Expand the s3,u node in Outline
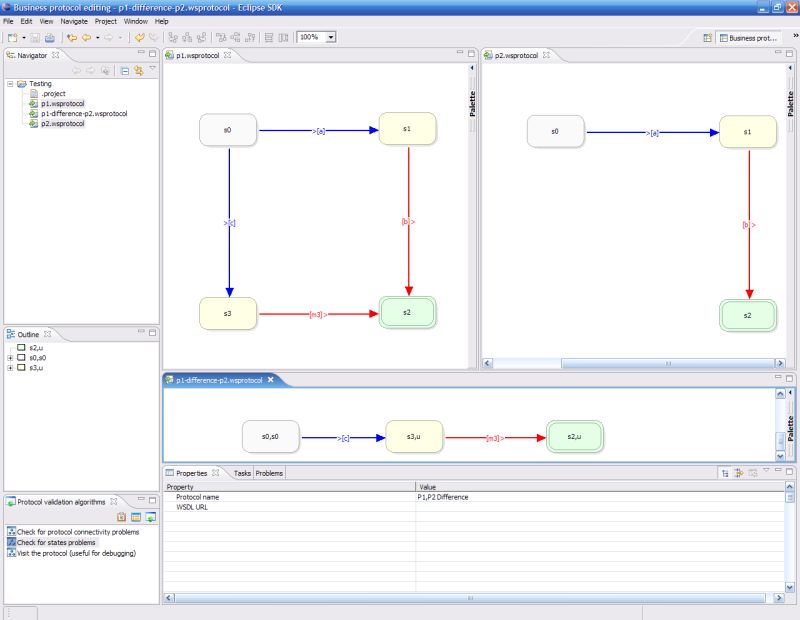Screen dimensions: 800x620 [10, 368]
